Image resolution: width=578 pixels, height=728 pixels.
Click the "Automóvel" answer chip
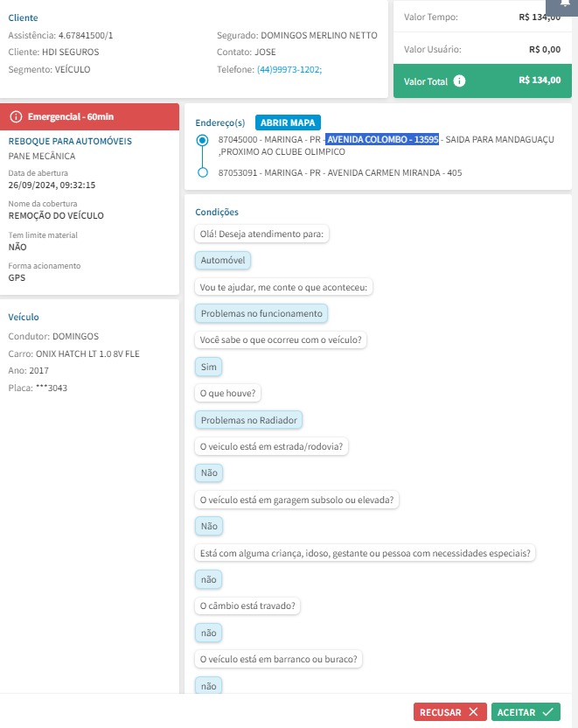223,261
